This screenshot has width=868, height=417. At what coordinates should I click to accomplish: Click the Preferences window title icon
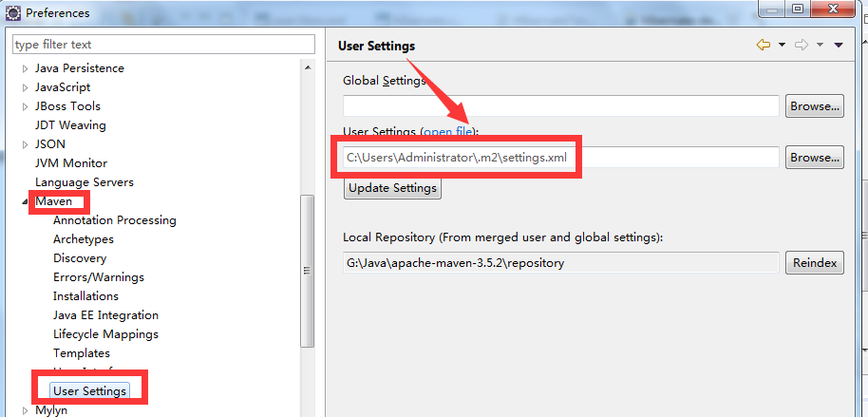click(13, 12)
